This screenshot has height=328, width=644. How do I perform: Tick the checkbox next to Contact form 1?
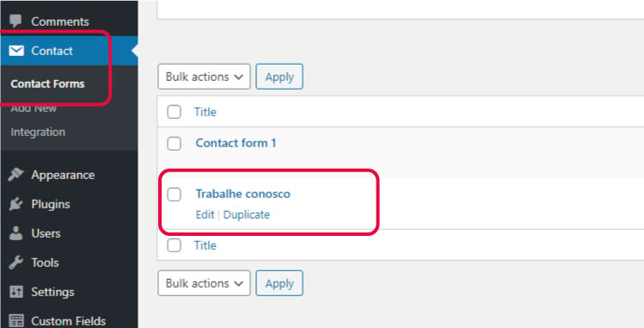point(175,144)
